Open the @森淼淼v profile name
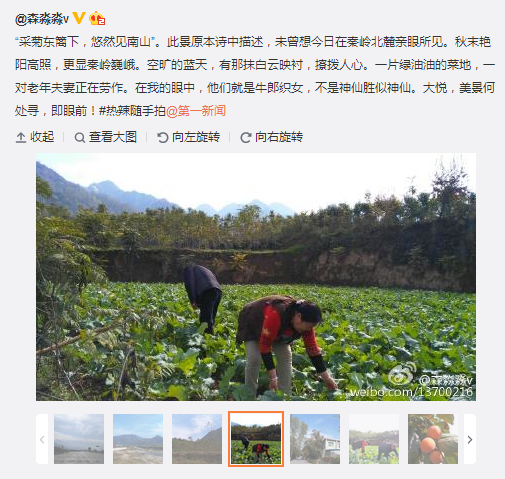 click(x=42, y=19)
